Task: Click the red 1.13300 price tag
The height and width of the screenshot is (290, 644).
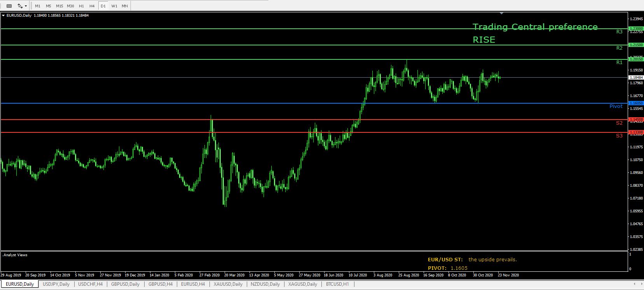Action: (x=636, y=132)
